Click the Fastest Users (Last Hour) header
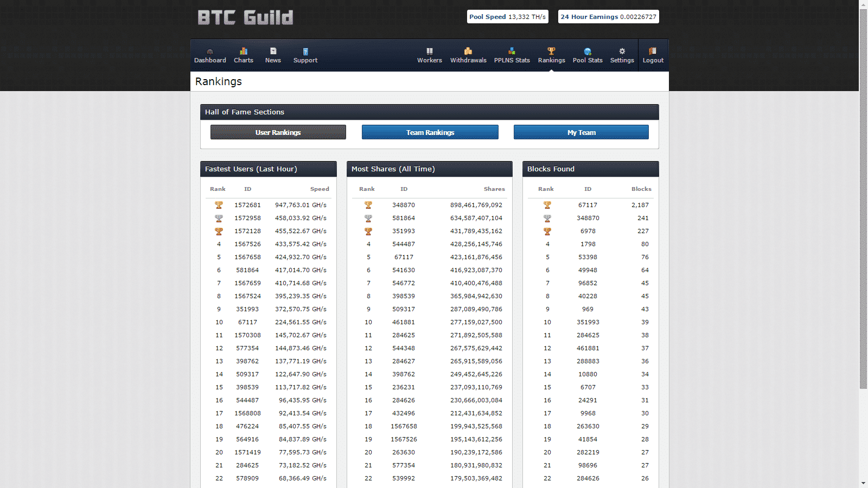Screen dimensions: 868x488 (269, 169)
